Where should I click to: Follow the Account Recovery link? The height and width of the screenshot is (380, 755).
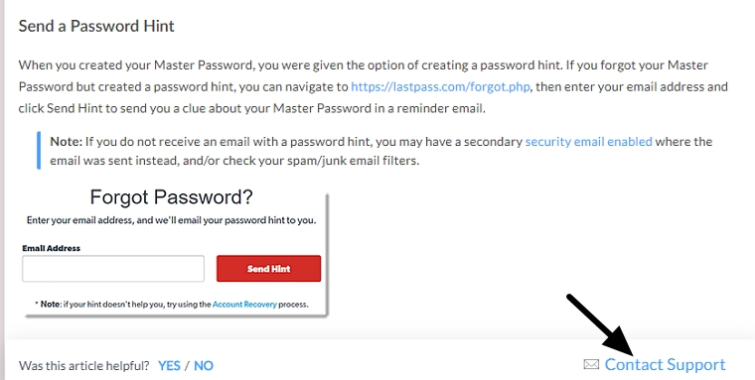[245, 304]
